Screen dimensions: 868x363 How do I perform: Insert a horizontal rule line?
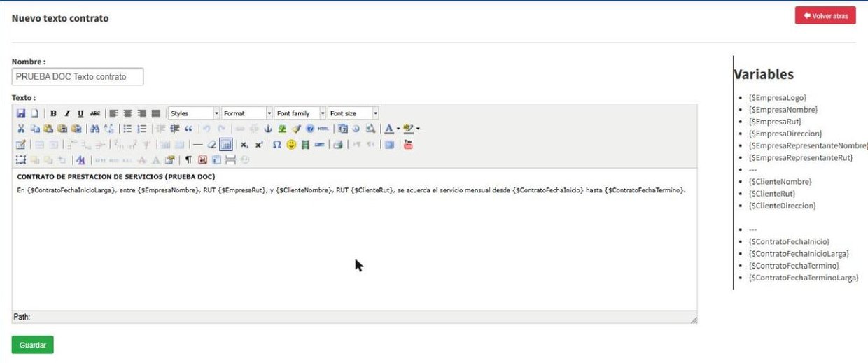(197, 145)
